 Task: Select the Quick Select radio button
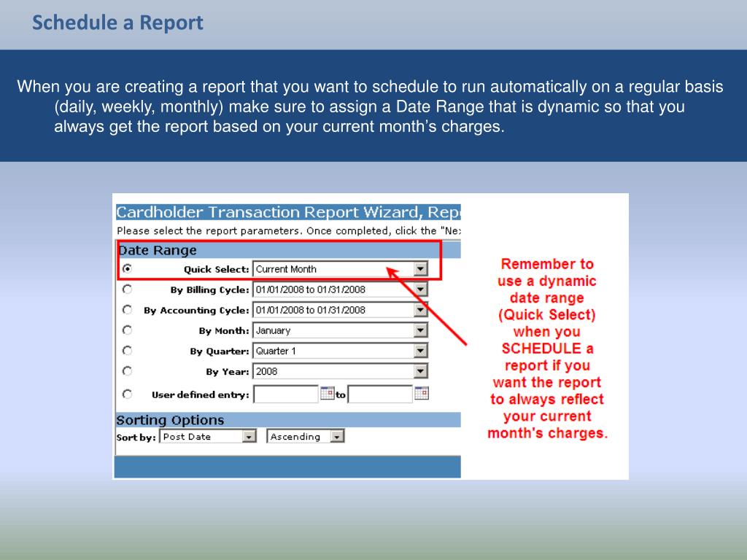[x=127, y=268]
